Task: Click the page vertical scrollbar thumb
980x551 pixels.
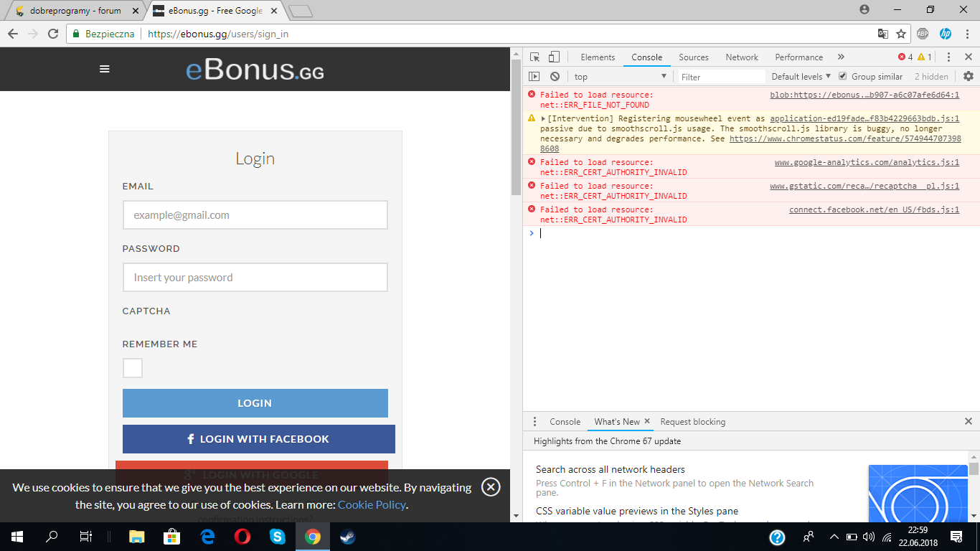Action: (x=516, y=128)
